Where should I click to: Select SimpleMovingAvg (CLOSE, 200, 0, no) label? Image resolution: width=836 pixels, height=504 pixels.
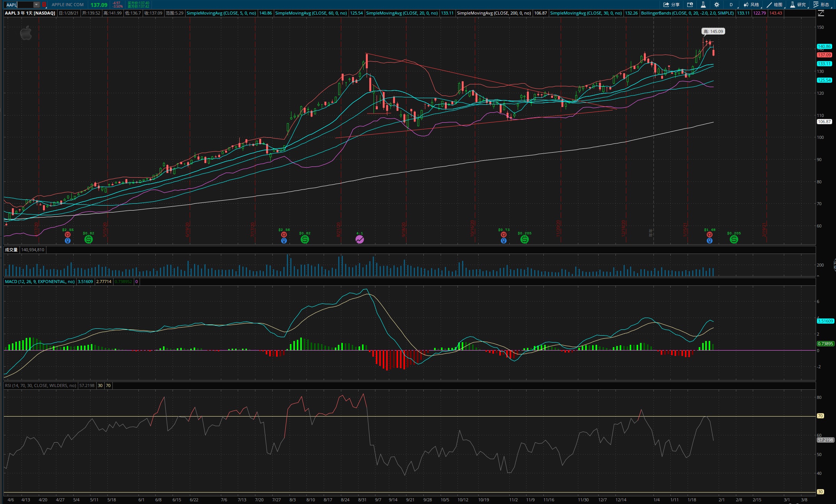click(494, 13)
